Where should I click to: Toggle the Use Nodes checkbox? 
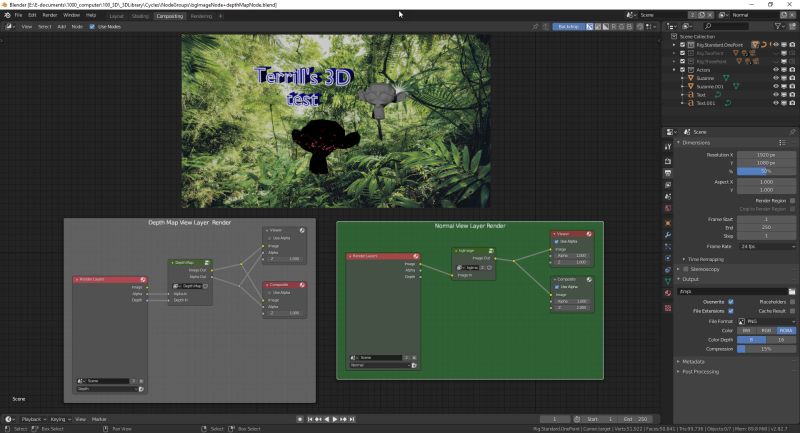(92, 27)
